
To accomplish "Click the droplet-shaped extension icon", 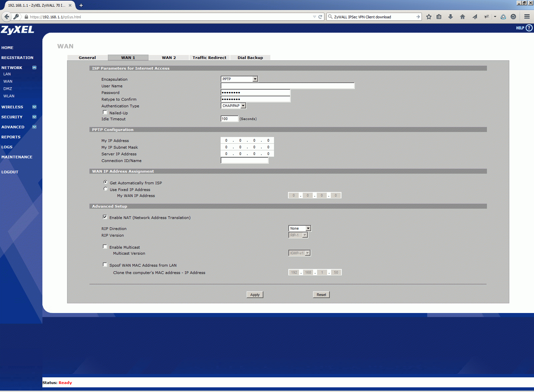I will (503, 17).
